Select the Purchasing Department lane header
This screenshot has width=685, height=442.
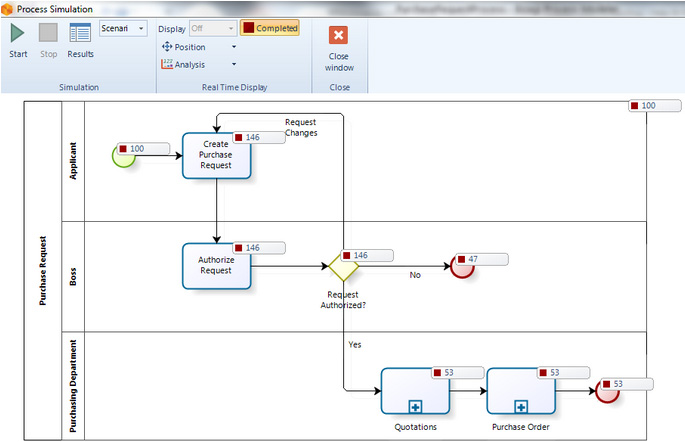[73, 386]
